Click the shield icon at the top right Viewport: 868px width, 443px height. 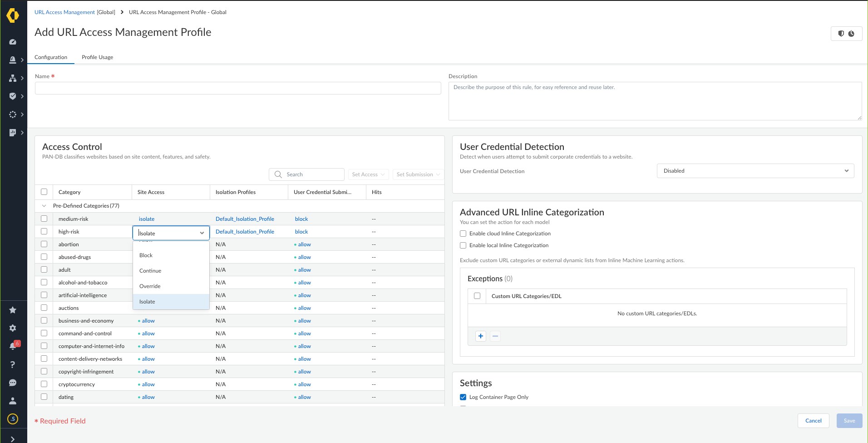coord(842,33)
